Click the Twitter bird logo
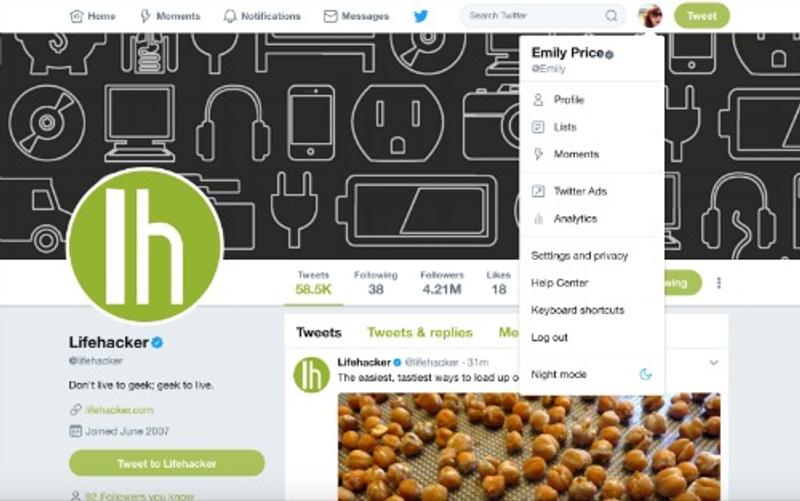 click(x=421, y=16)
